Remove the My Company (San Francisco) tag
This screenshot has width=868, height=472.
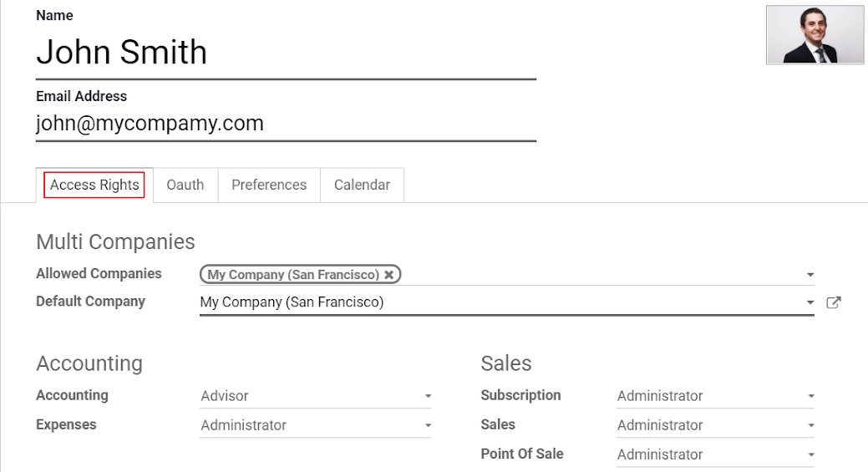(388, 275)
